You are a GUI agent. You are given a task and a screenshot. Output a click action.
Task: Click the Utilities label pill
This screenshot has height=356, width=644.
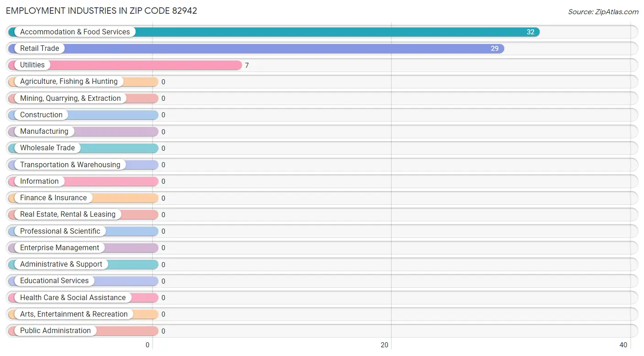point(33,65)
